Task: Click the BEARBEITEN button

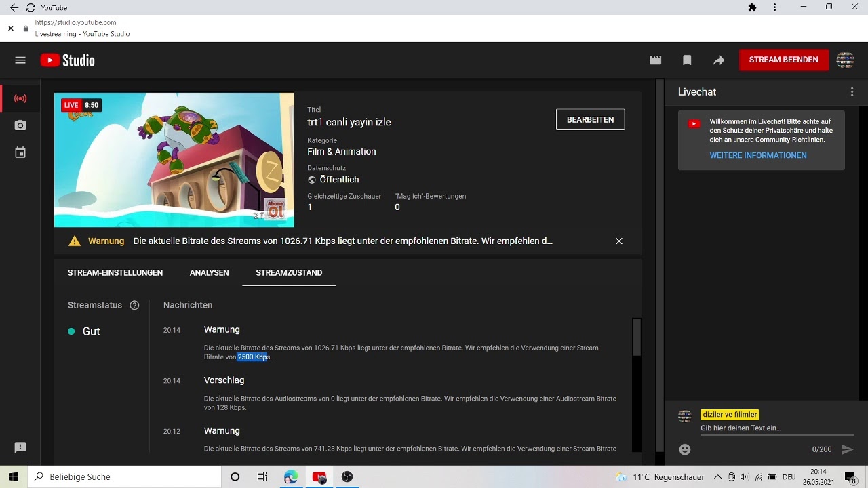Action: (x=591, y=119)
